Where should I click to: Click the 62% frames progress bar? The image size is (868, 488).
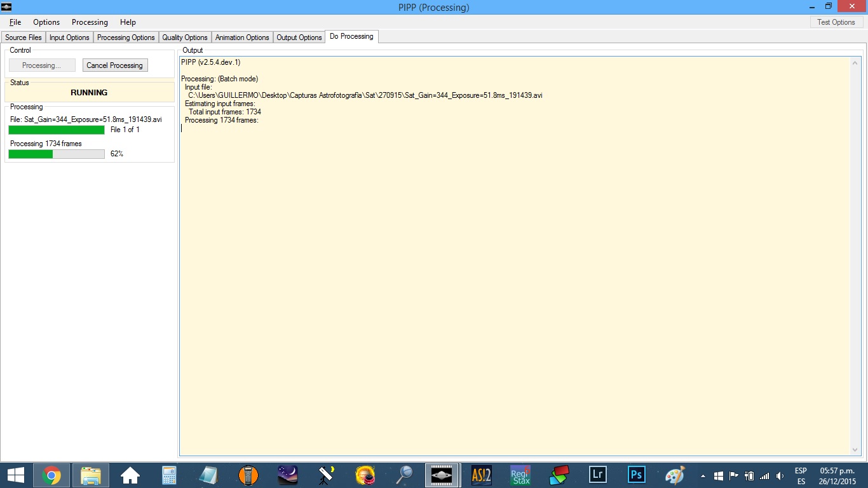(57, 154)
